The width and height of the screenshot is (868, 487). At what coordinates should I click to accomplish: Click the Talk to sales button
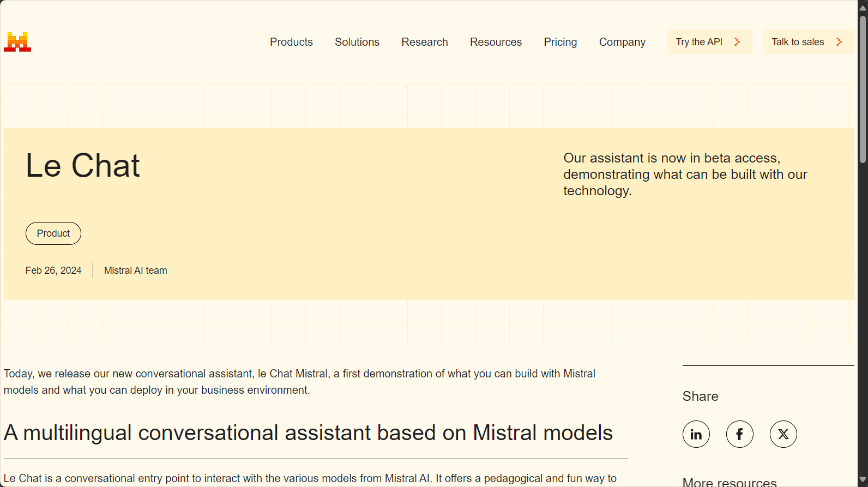point(809,42)
